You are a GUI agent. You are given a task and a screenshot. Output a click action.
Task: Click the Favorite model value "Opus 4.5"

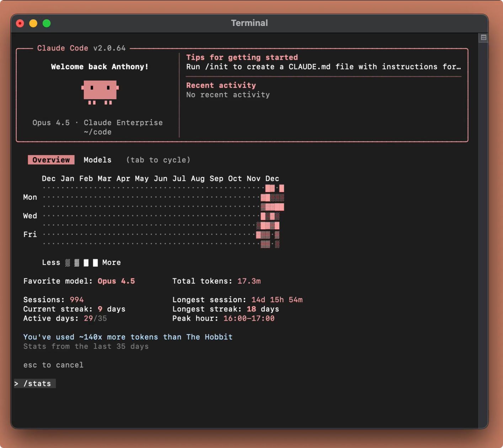point(116,281)
